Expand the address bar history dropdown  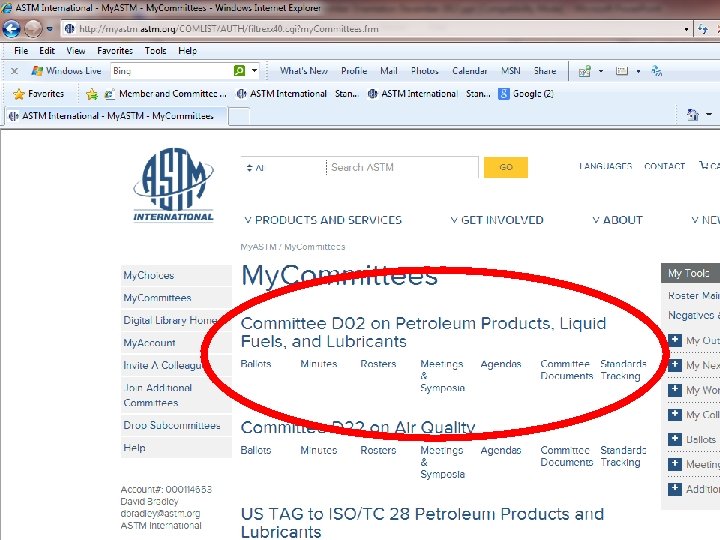click(x=686, y=29)
